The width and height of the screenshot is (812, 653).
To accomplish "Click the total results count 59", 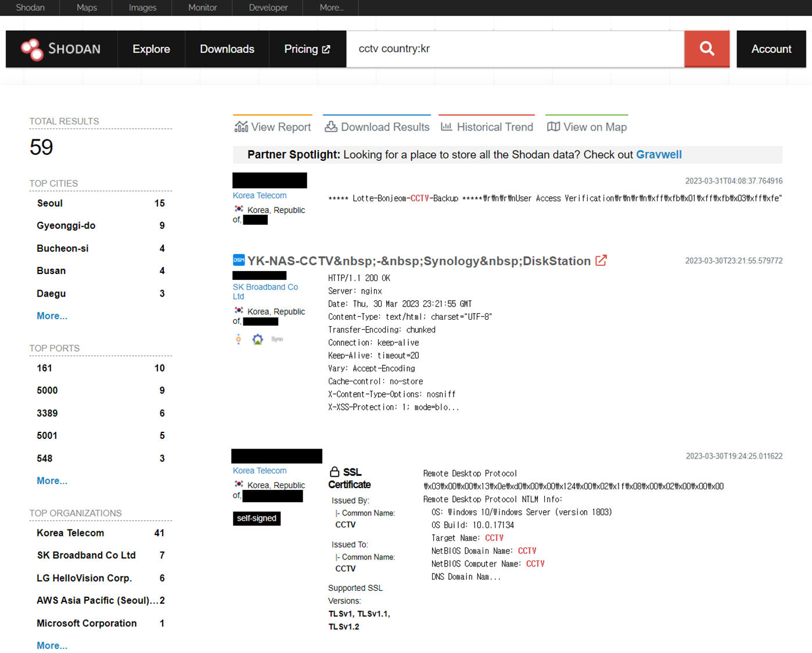I will click(41, 147).
